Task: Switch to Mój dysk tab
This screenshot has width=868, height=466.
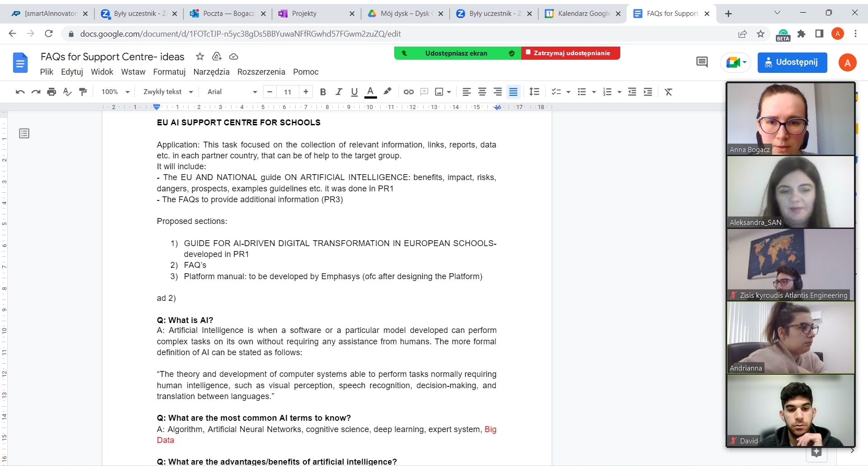Action: (405, 14)
